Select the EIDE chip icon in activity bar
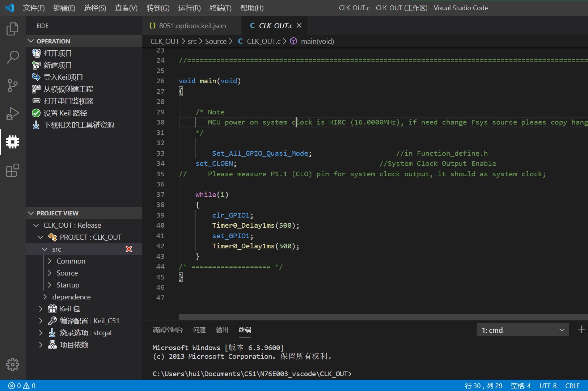Viewport: 588px width, 391px height. pos(13,142)
